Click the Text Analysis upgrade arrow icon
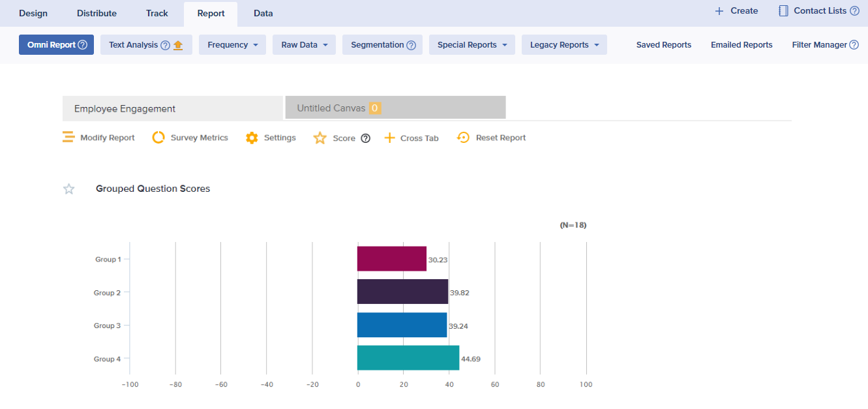This screenshot has height=409, width=868. (x=178, y=45)
